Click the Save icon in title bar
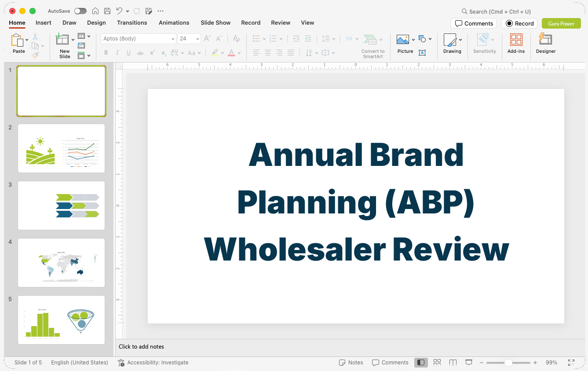Screen dimensions: 588x371 tap(107, 11)
